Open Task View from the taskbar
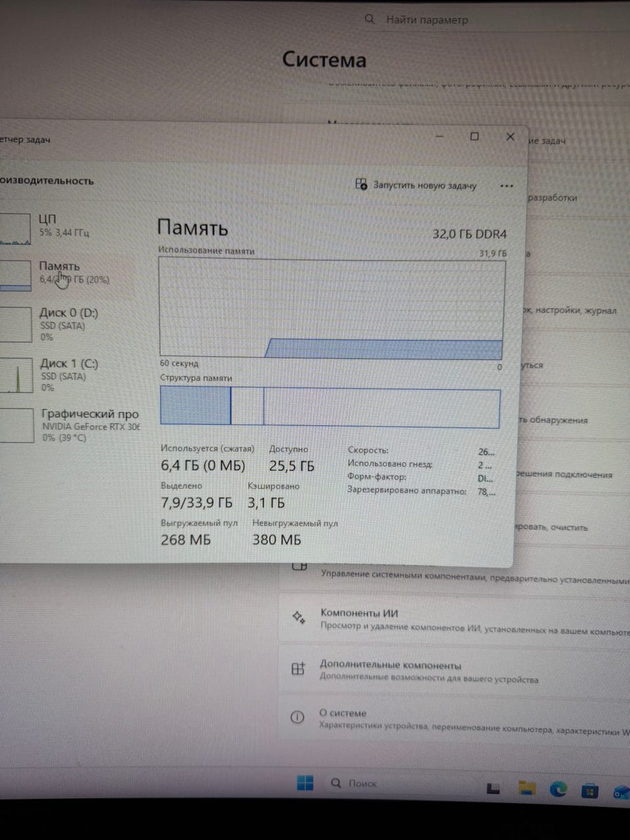The width and height of the screenshot is (630, 840). (x=493, y=788)
